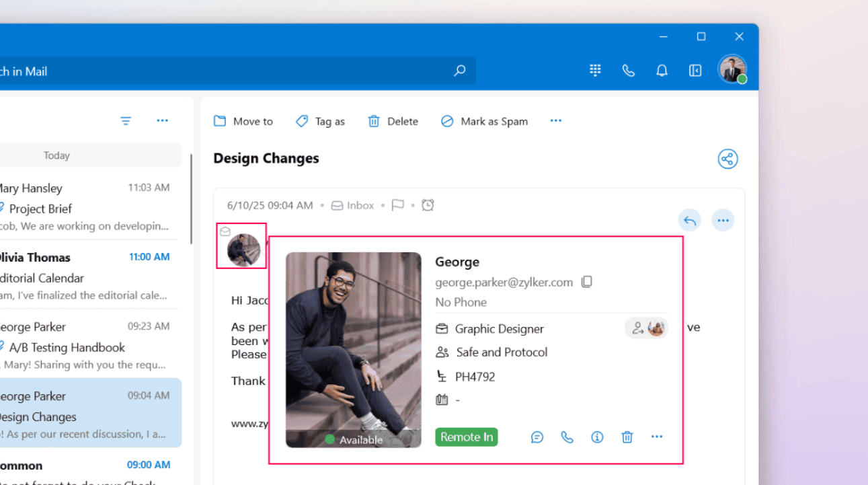
Task: Click the trash icon in George's contact card
Action: [627, 437]
